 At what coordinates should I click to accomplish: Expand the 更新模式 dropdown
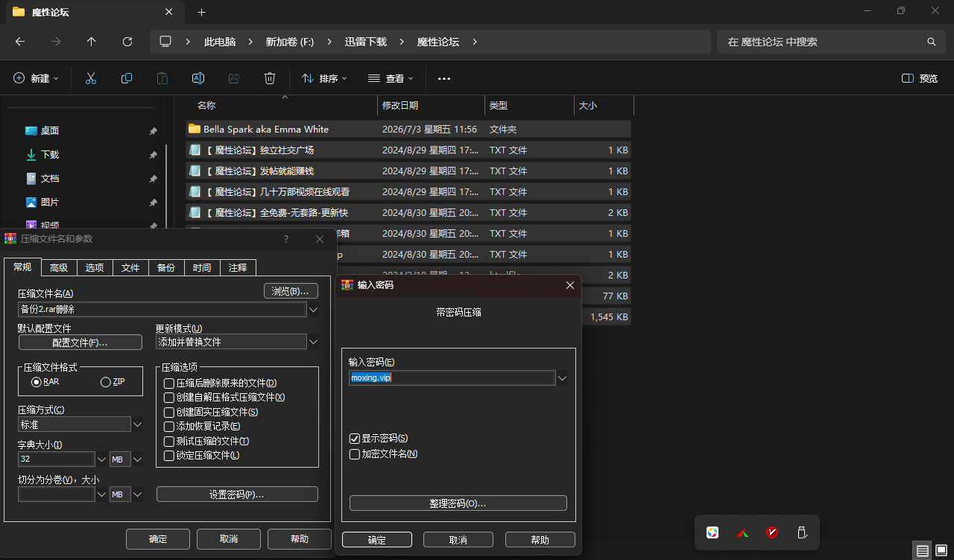coord(313,342)
